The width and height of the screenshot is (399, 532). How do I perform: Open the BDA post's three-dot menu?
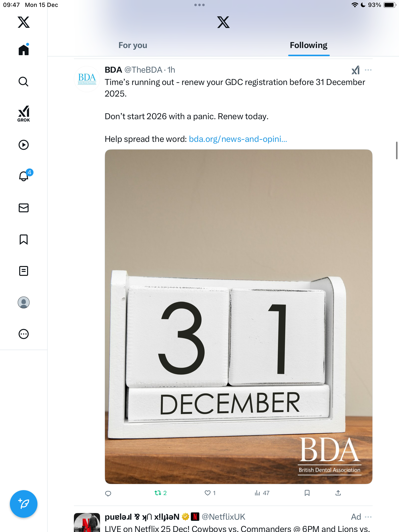[368, 70]
